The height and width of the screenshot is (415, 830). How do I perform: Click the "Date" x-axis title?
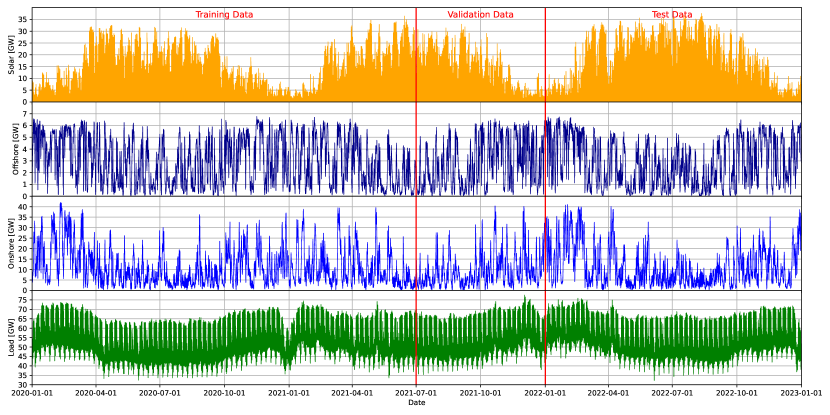click(416, 403)
